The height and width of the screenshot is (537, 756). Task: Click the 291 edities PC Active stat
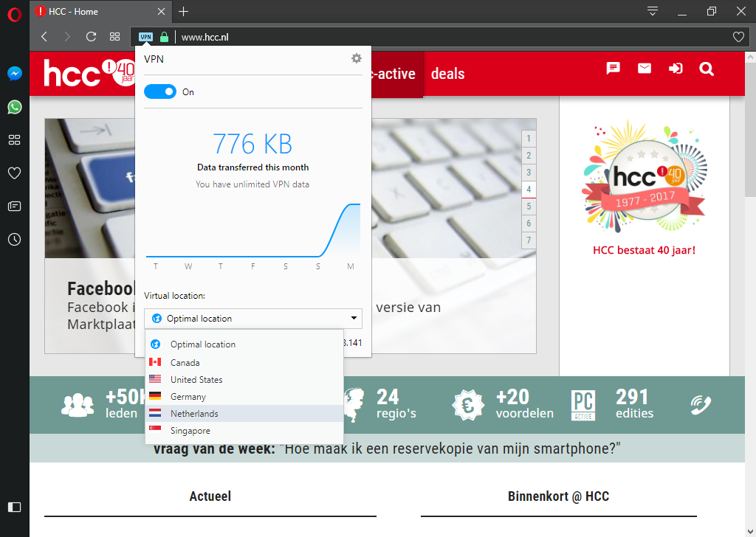[x=612, y=404]
